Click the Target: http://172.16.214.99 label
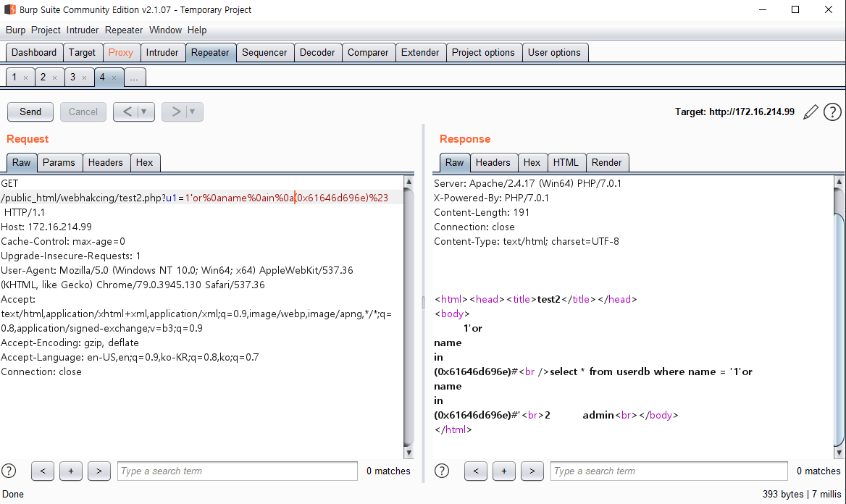The image size is (846, 504). (735, 112)
